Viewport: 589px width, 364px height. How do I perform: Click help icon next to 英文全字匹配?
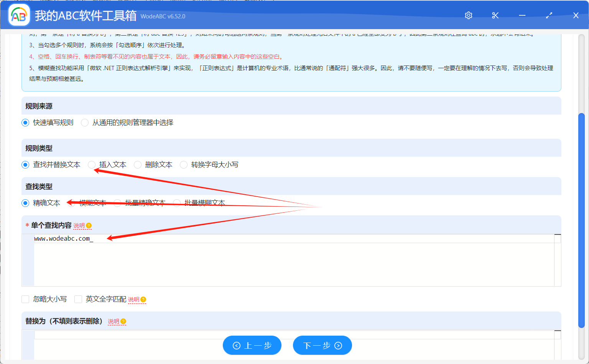click(143, 300)
